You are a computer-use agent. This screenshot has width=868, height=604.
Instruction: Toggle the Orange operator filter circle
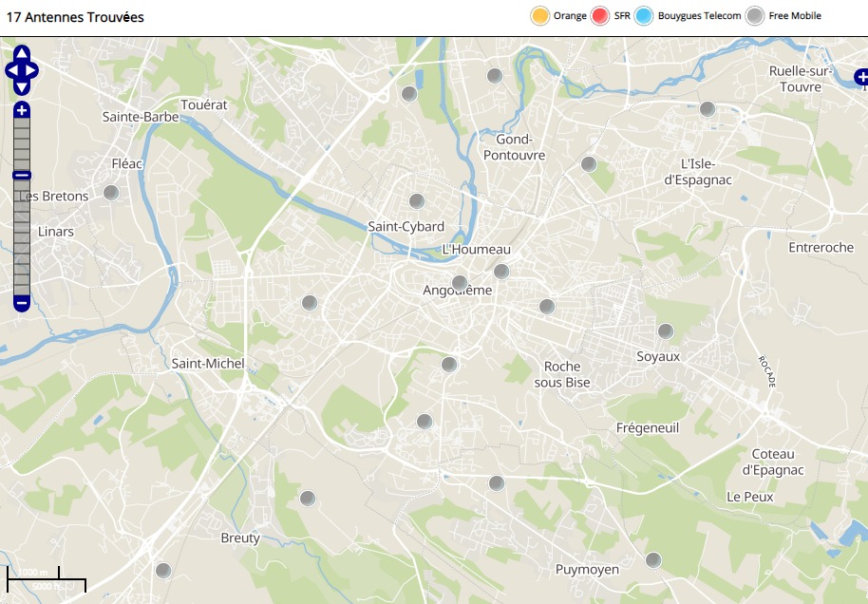tap(540, 15)
